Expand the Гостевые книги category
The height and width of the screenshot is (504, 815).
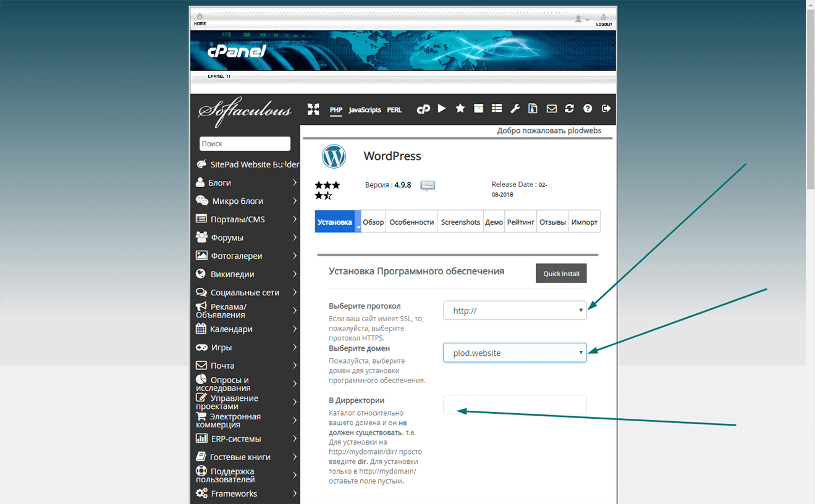[x=247, y=457]
